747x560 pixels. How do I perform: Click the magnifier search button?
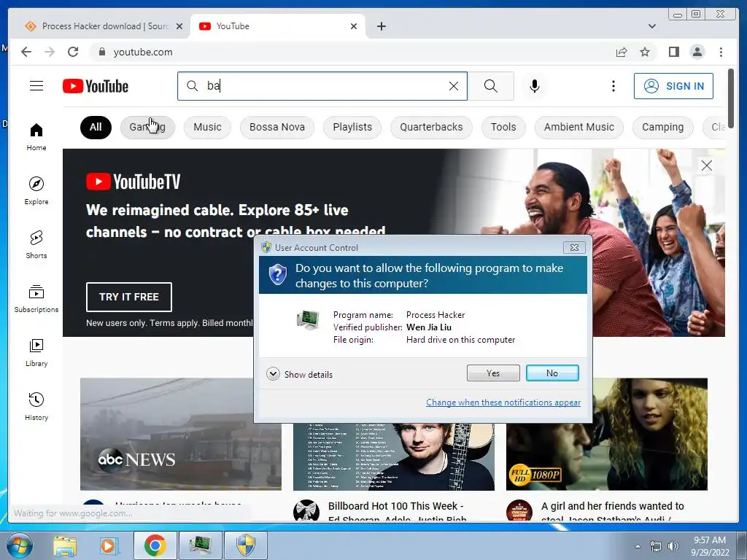click(x=491, y=86)
